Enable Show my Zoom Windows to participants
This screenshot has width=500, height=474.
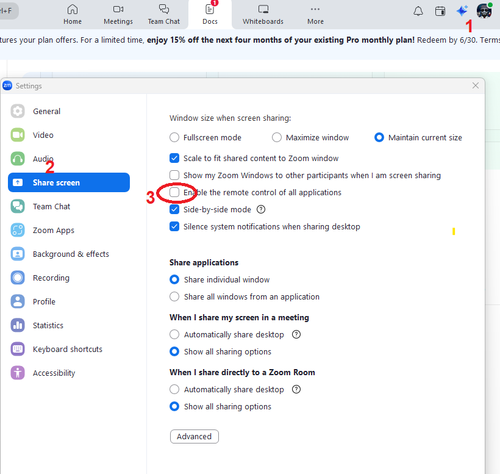tap(174, 175)
